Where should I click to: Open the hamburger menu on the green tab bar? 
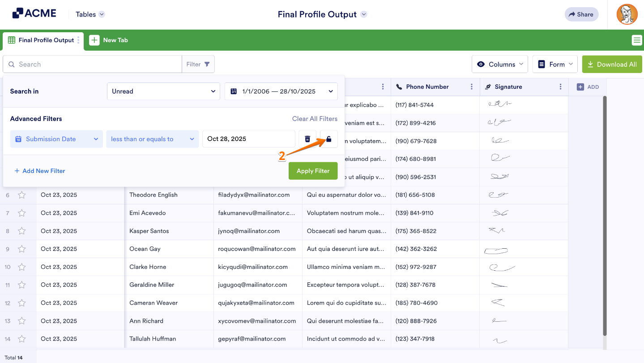[x=636, y=40]
